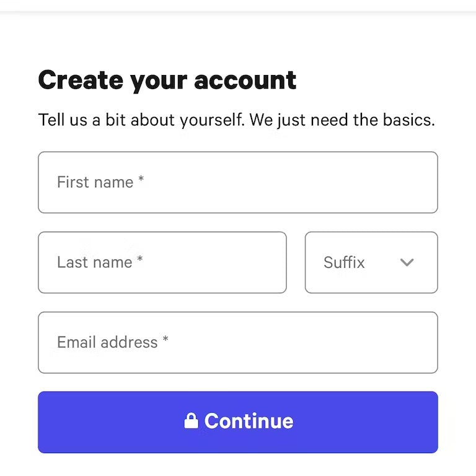Click the "Tell us a bit about yourself" sentence

[141, 120]
